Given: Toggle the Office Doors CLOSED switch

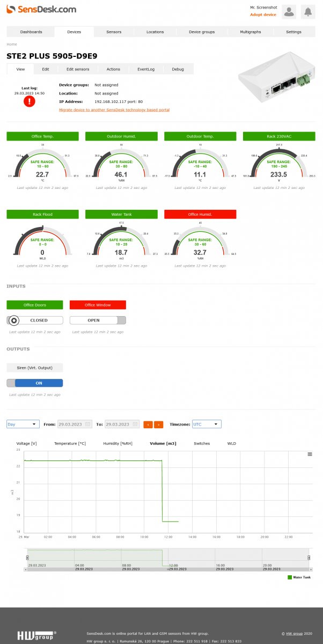Looking at the screenshot, I should tap(34, 320).
